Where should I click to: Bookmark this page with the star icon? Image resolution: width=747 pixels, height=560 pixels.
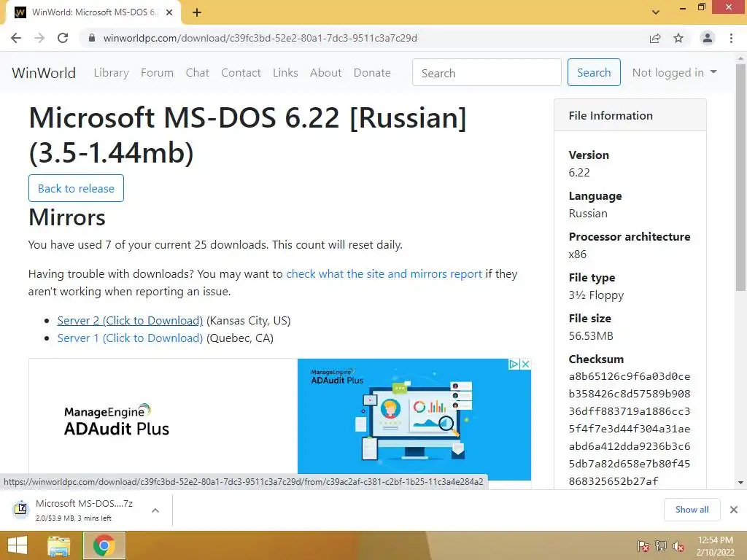(678, 38)
